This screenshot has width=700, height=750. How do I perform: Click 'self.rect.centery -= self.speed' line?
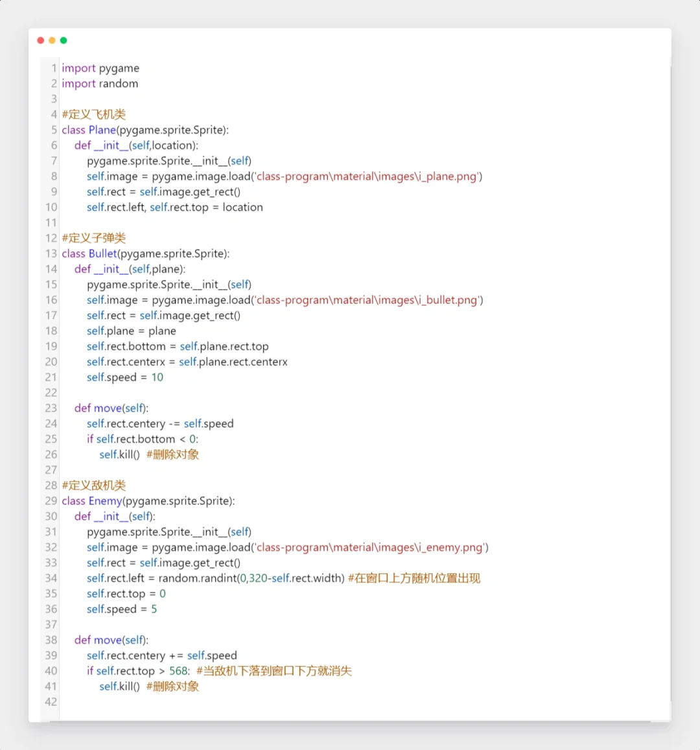coord(160,424)
